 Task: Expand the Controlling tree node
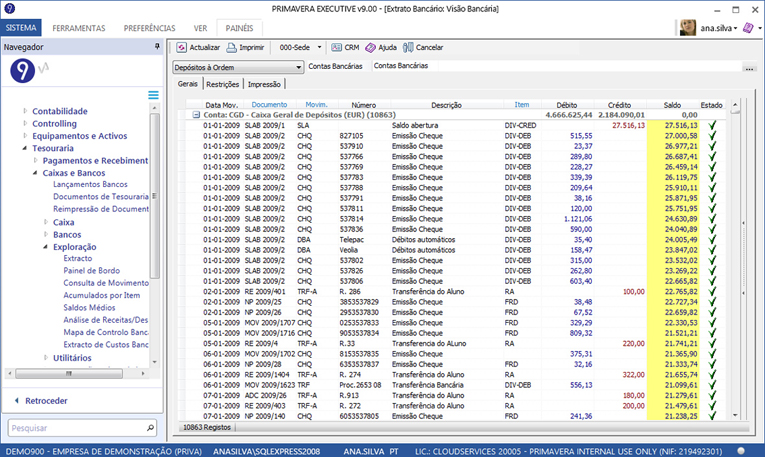(25, 123)
